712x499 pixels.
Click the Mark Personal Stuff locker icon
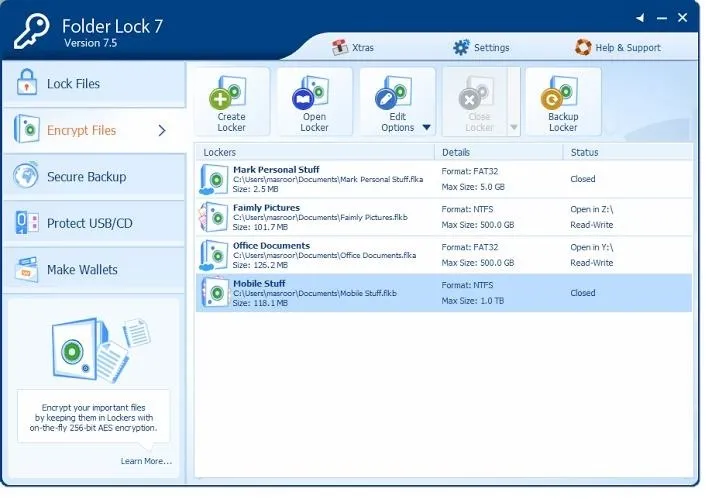click(213, 179)
